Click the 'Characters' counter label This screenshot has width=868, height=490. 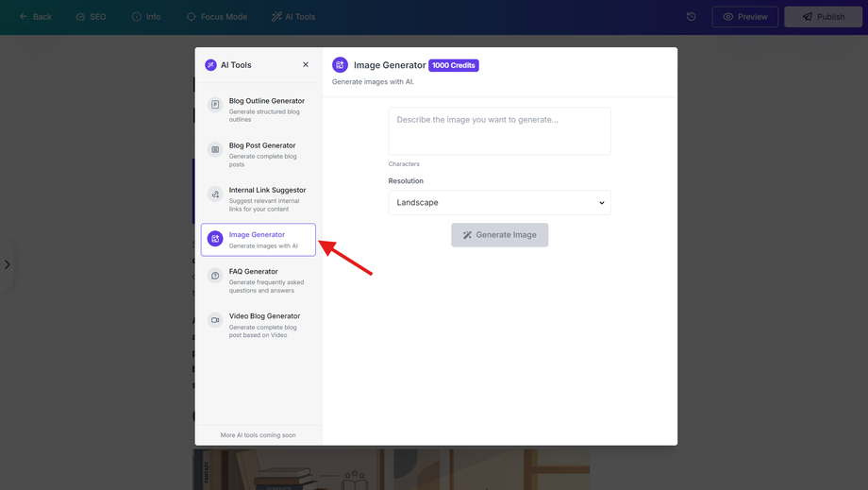tap(404, 164)
